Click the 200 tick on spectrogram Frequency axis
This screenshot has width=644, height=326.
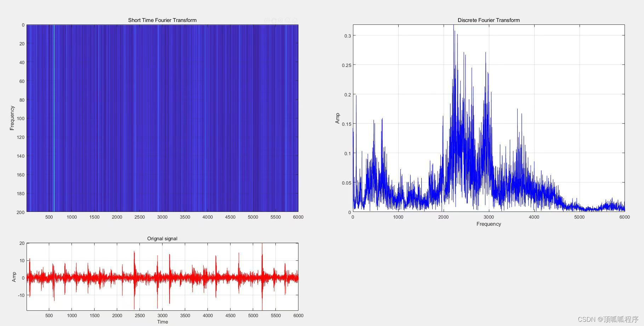pos(21,212)
